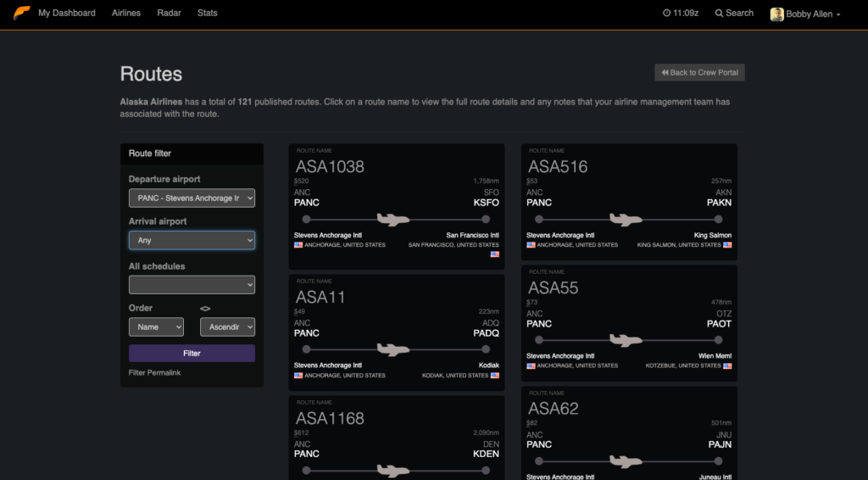
Task: Open My Dashboard page
Action: coord(66,13)
